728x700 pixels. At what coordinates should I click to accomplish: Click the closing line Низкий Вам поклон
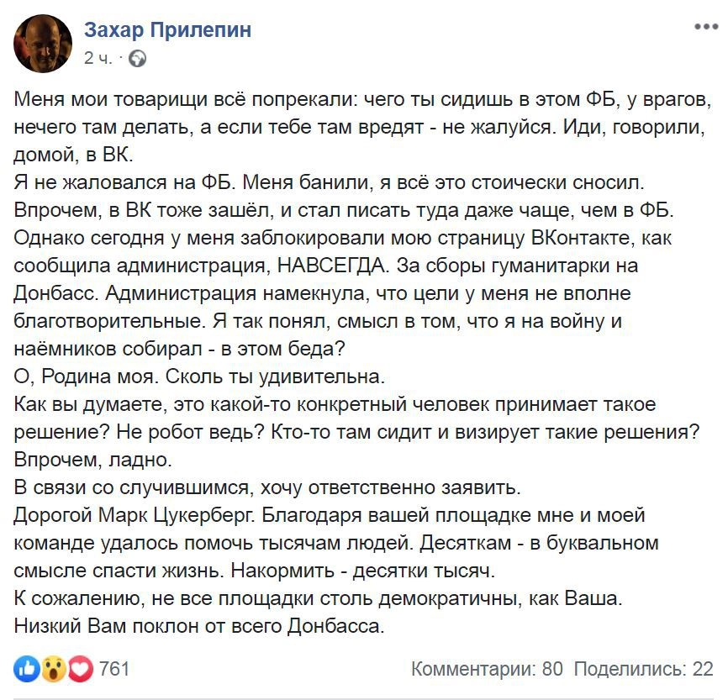(198, 626)
